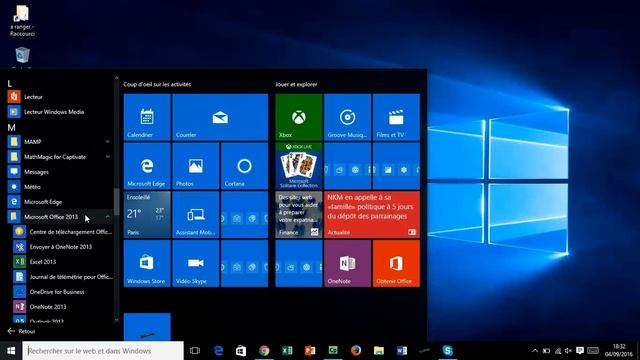Open Word from the taskbar
The width and height of the screenshot is (640, 360).
click(402, 351)
